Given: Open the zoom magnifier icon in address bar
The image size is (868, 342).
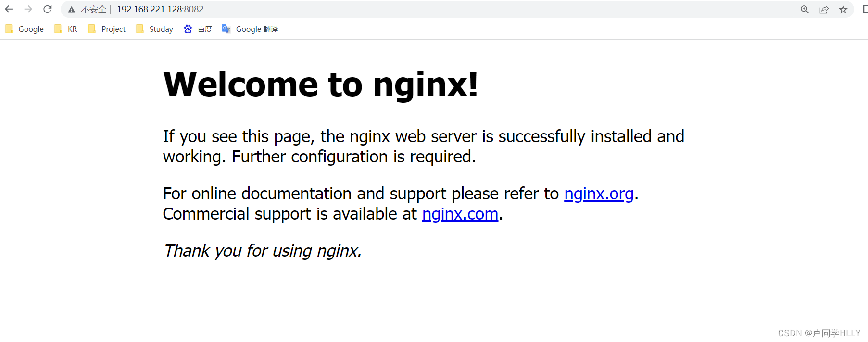Looking at the screenshot, I should pyautogui.click(x=805, y=10).
